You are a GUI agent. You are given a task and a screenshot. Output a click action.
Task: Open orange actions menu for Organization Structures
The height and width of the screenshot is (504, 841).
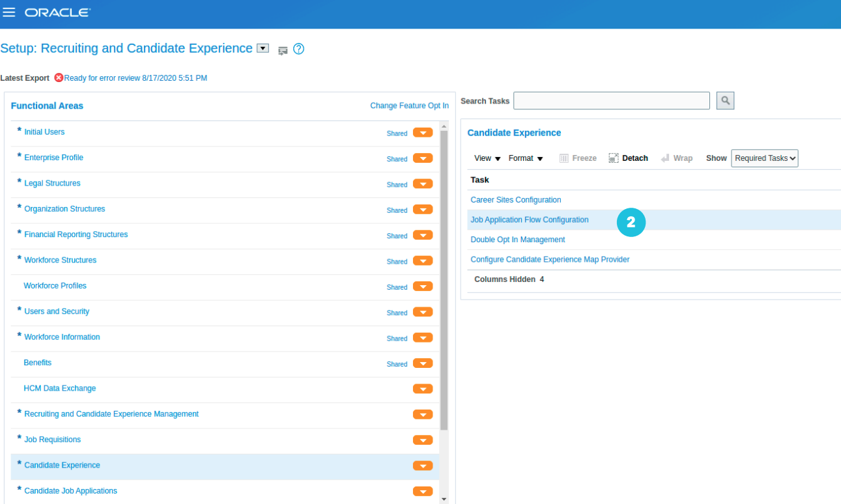[423, 210]
